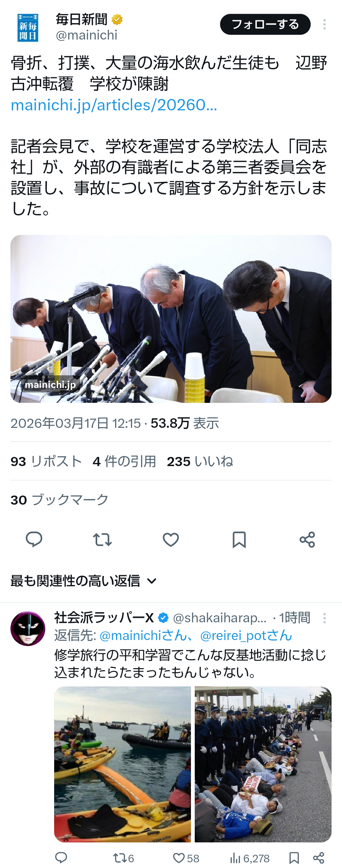Tap the repost icon under main post
342x868 pixels.
point(102,539)
